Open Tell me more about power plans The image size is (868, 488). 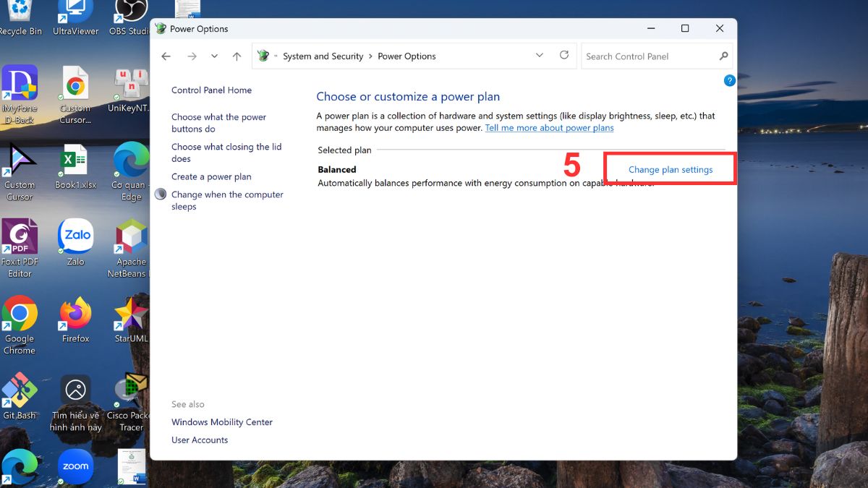tap(549, 128)
